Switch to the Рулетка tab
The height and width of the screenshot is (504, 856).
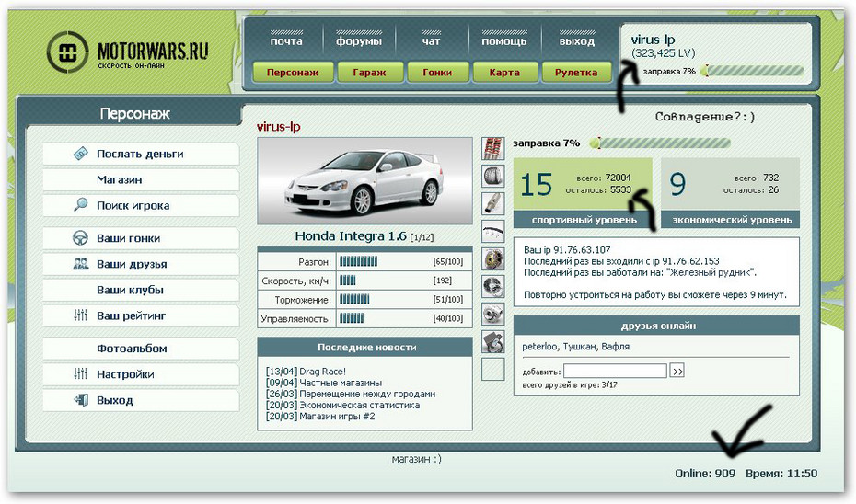click(x=576, y=72)
